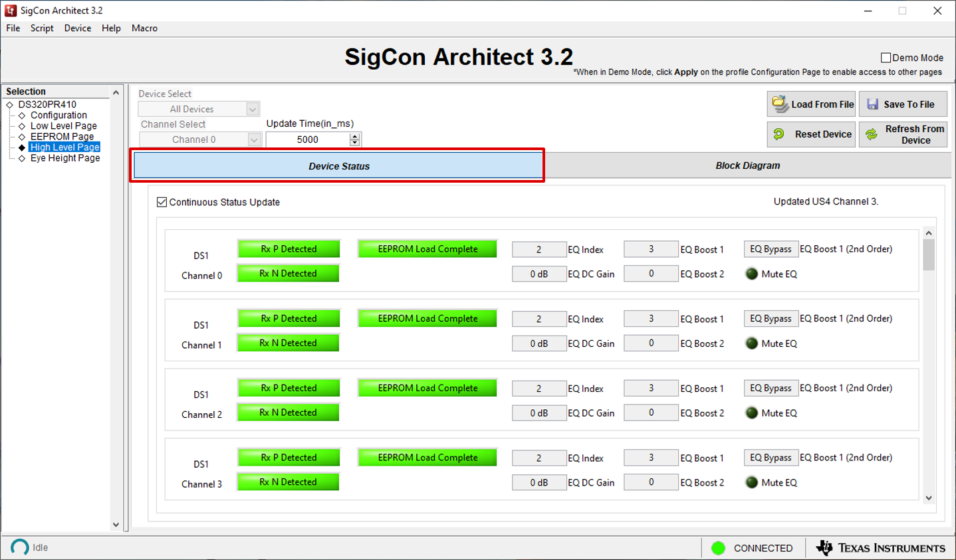Image resolution: width=956 pixels, height=560 pixels.
Task: Click EQ DC Gain field for Channel 1
Action: coord(539,343)
